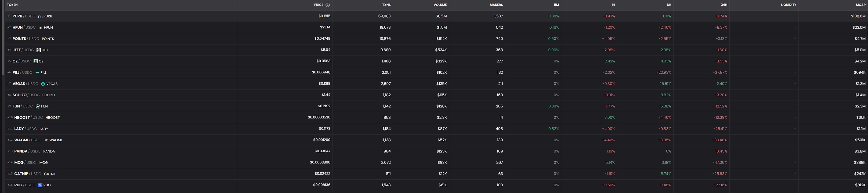Open the POINTS / USDC pair

tap(26, 39)
